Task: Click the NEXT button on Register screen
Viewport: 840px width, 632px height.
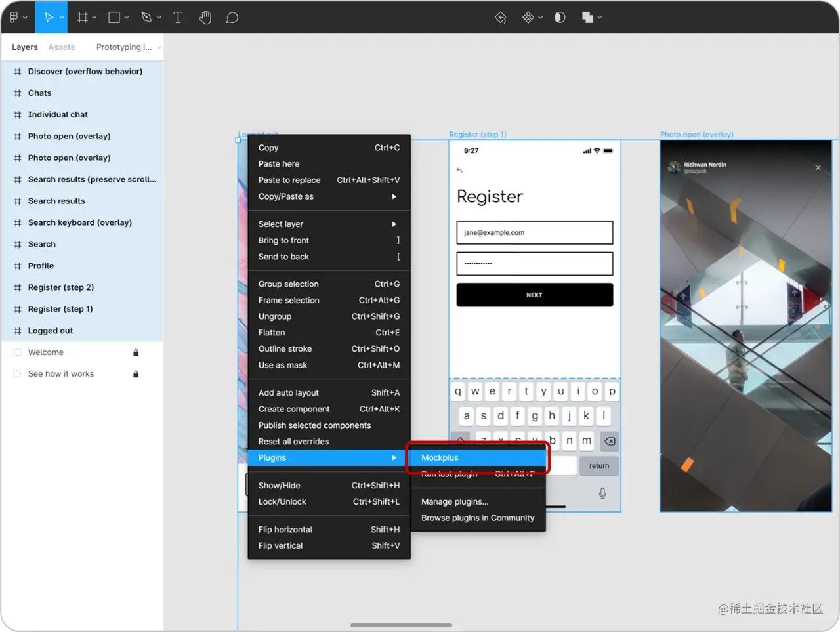Action: pyautogui.click(x=535, y=295)
